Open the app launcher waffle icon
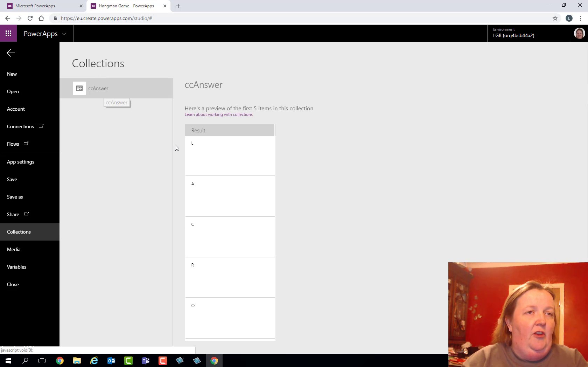 [8, 33]
